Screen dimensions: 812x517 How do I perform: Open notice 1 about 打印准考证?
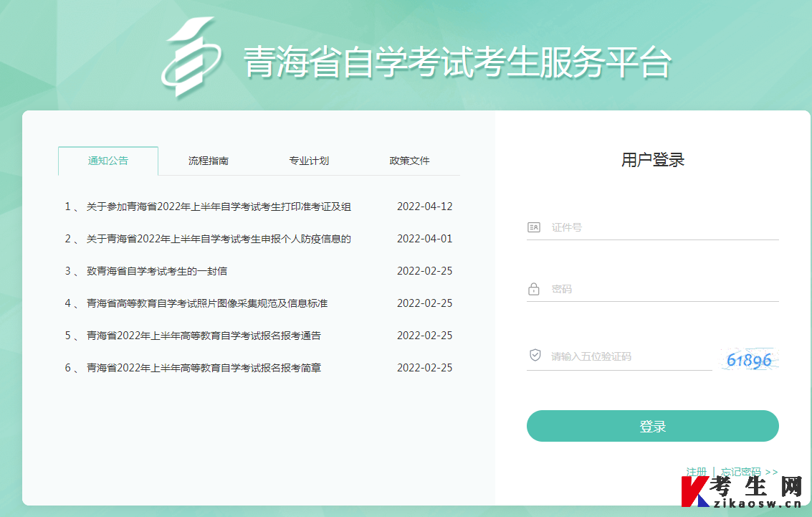219,207
